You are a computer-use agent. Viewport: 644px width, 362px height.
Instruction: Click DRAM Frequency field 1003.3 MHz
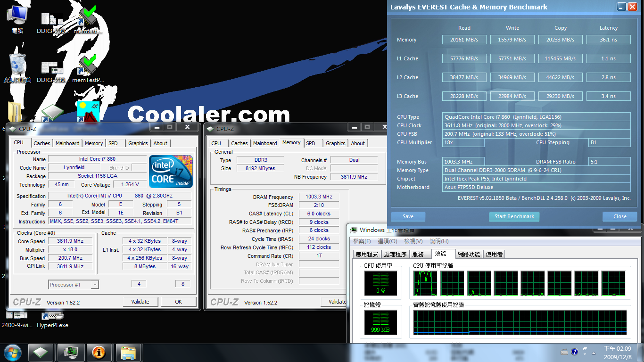[319, 197]
